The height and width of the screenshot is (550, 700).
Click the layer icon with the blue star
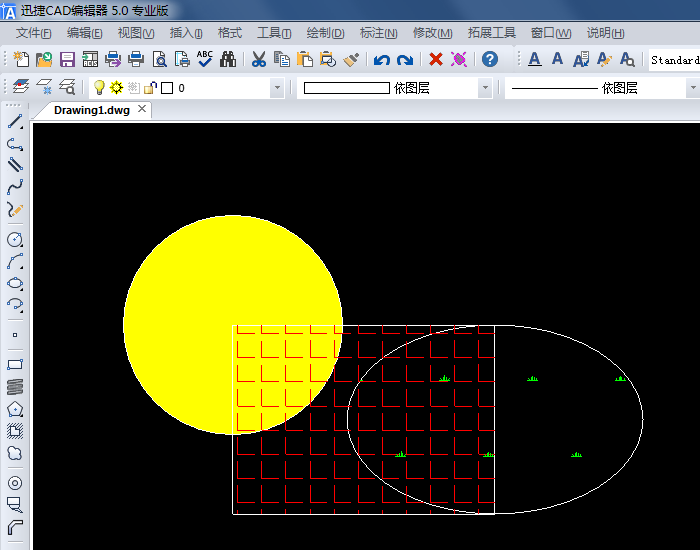coord(44,87)
